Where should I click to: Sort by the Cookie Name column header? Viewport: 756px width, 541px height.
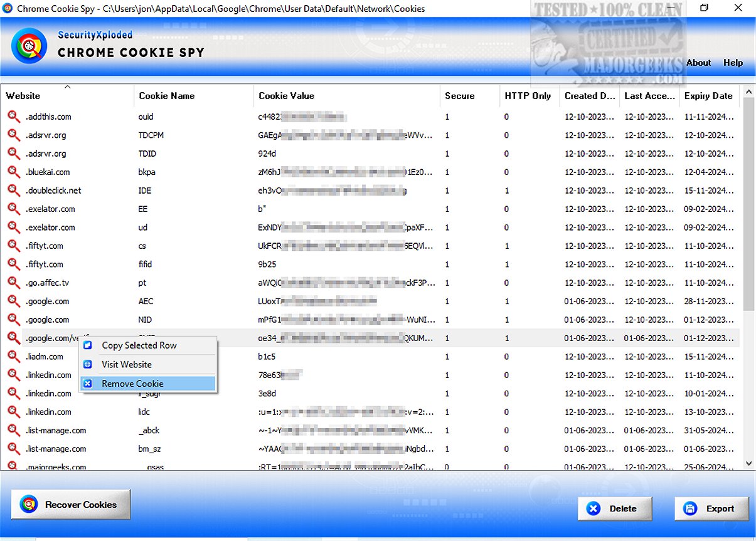point(194,96)
